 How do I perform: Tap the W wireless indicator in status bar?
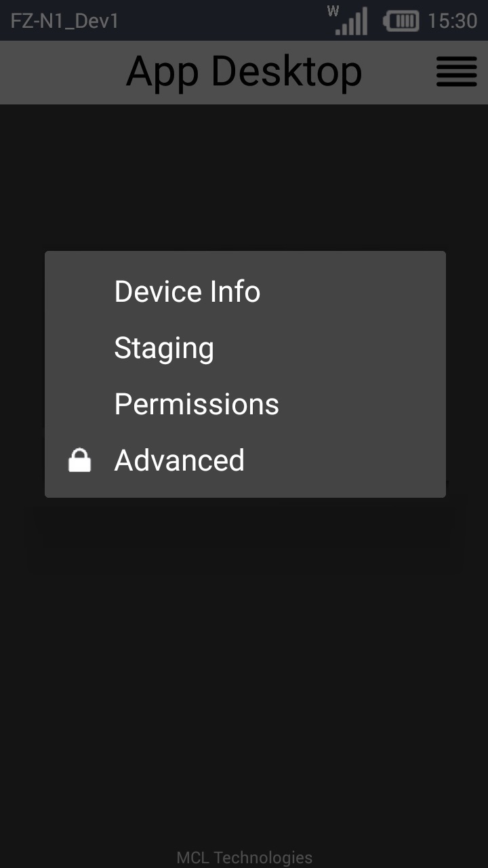tap(331, 11)
